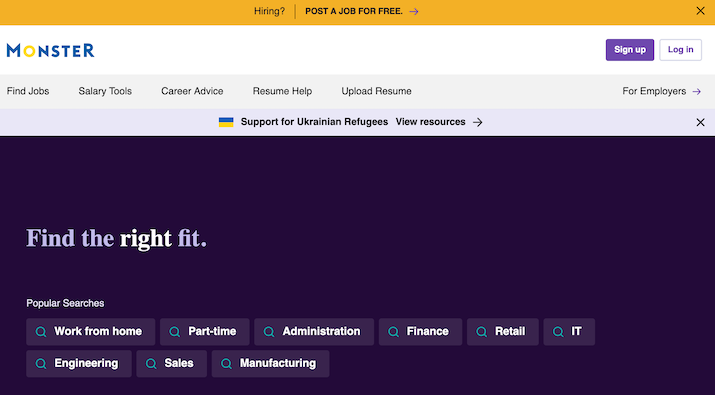Click the Log in button
Screen dimensions: 715x395
(680, 50)
